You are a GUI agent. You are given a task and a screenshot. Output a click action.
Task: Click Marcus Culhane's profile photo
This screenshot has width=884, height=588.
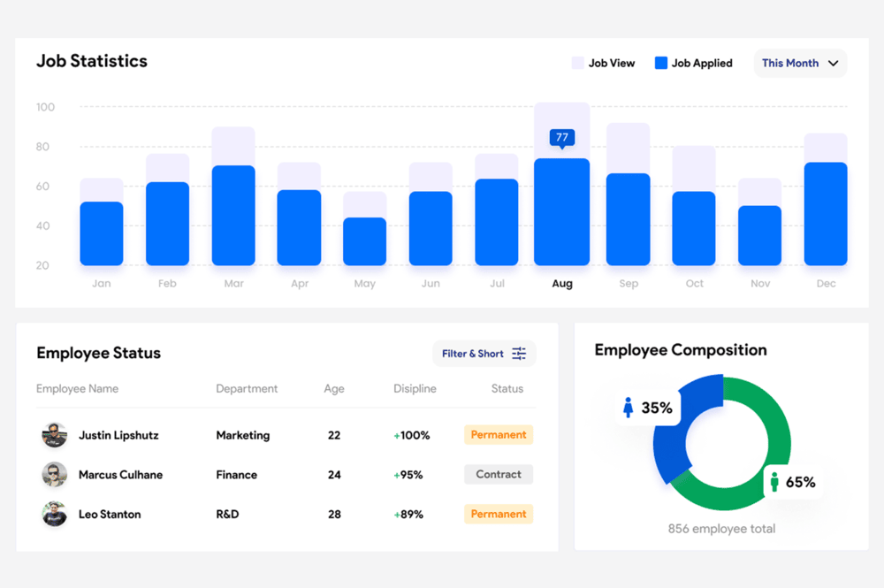point(55,475)
